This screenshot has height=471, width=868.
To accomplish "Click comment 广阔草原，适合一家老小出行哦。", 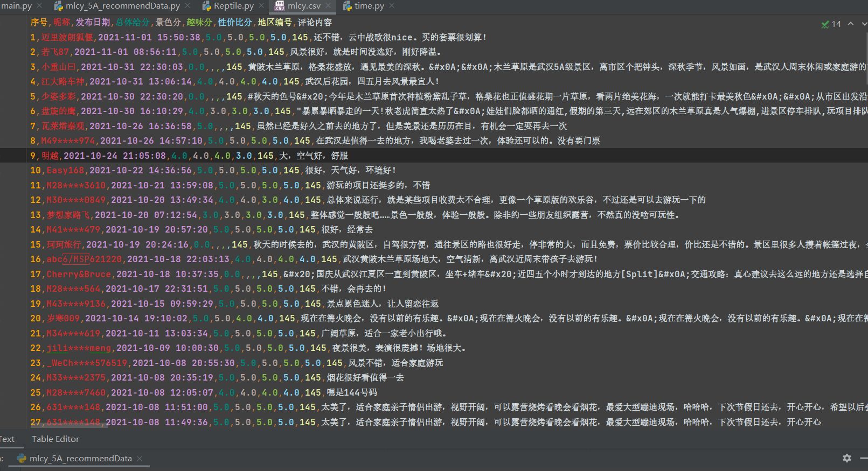I will click(x=384, y=333).
